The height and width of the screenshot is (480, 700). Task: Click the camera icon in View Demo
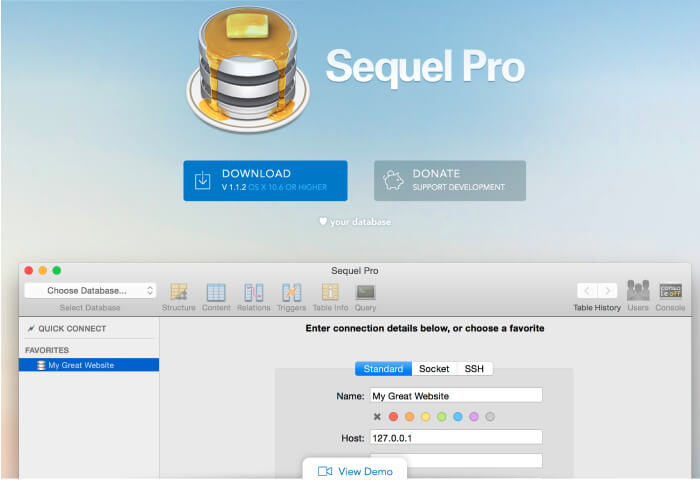click(x=325, y=471)
